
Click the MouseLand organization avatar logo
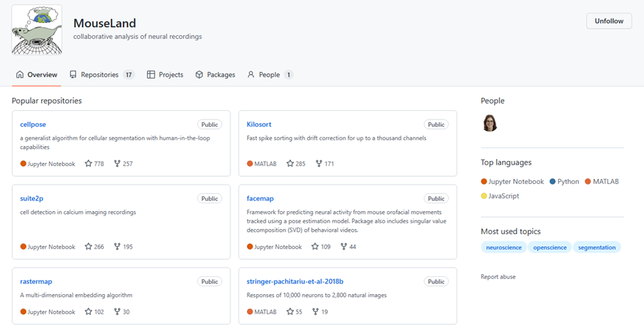36,30
